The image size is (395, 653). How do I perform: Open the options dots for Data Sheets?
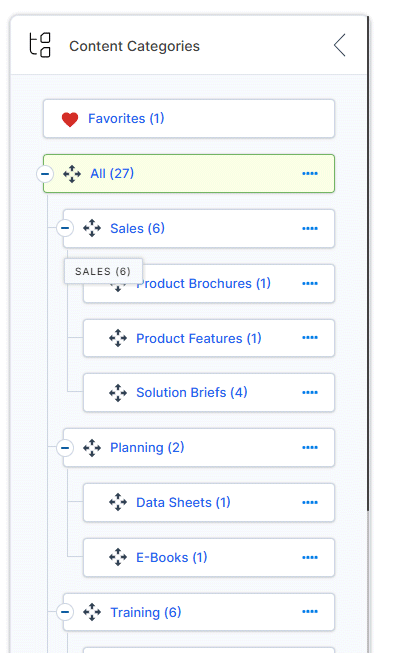[310, 502]
